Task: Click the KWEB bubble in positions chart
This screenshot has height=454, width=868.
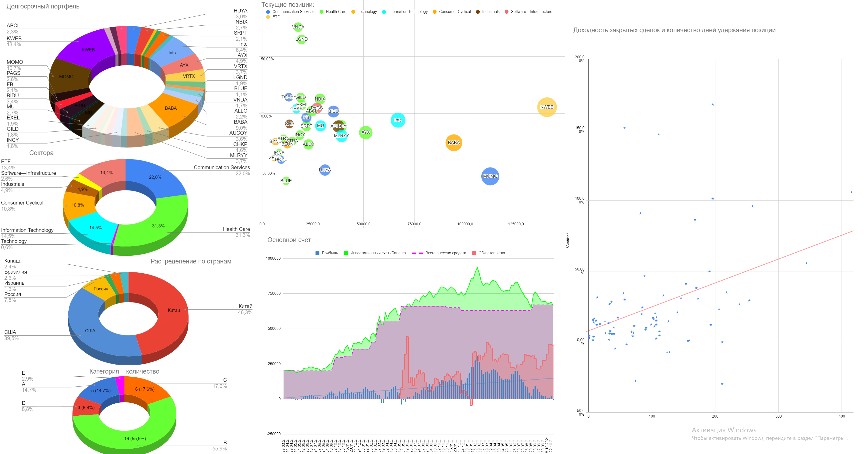Action: [547, 107]
